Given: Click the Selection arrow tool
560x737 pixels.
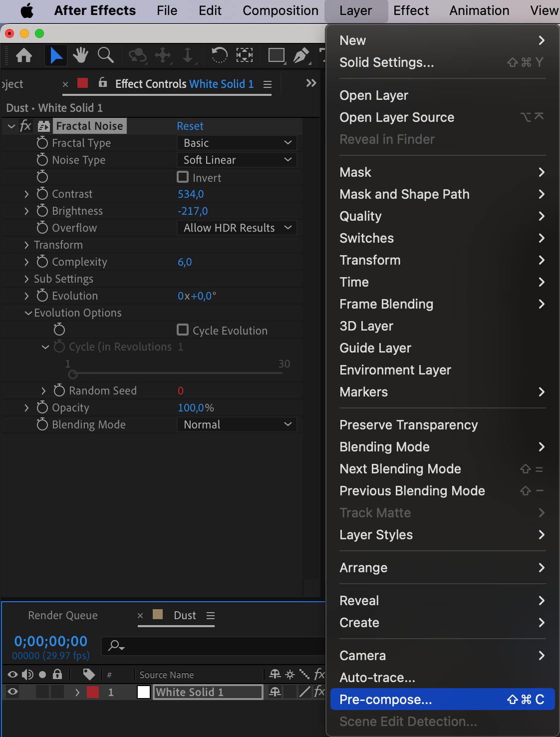Looking at the screenshot, I should click(x=56, y=55).
